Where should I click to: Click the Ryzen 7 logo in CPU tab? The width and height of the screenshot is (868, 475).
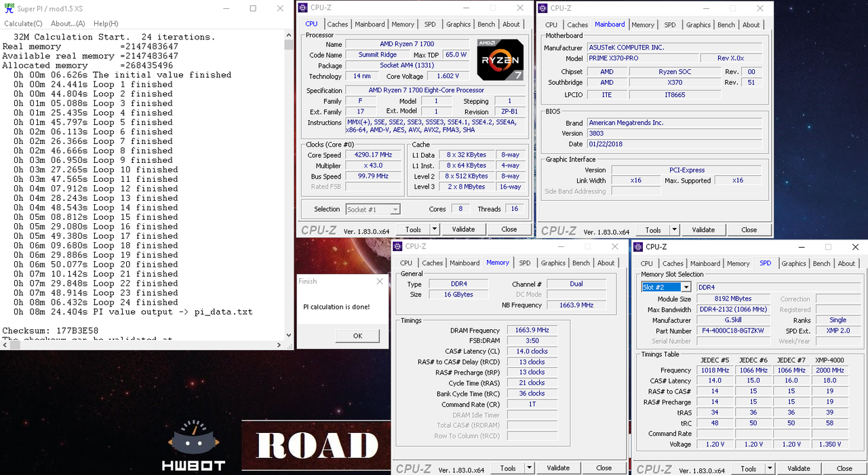[500, 60]
